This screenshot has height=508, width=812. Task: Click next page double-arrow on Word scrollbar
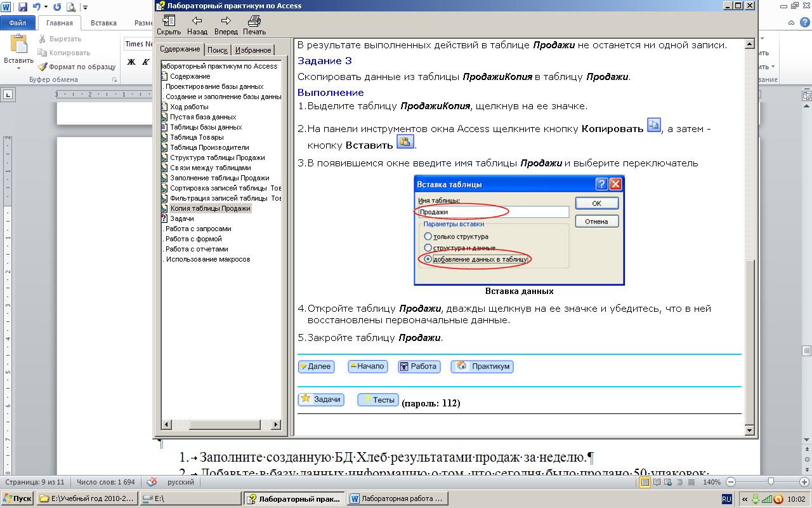(807, 469)
